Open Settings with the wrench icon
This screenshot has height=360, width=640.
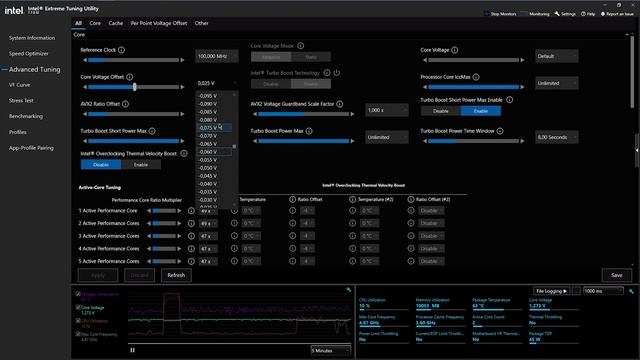(x=557, y=13)
